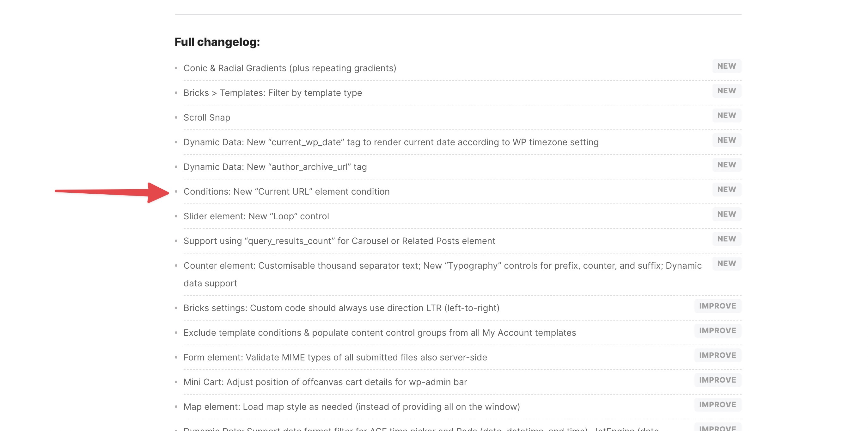Click 'Bricks > Templates: Filter by template type'
Screen dimensions: 868x431
[272, 93]
